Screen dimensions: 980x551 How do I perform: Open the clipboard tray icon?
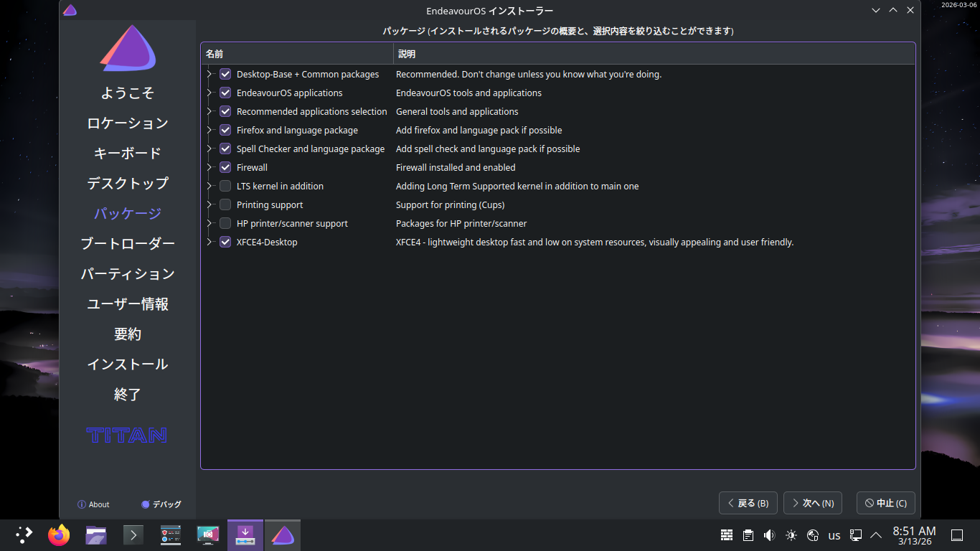coord(748,535)
